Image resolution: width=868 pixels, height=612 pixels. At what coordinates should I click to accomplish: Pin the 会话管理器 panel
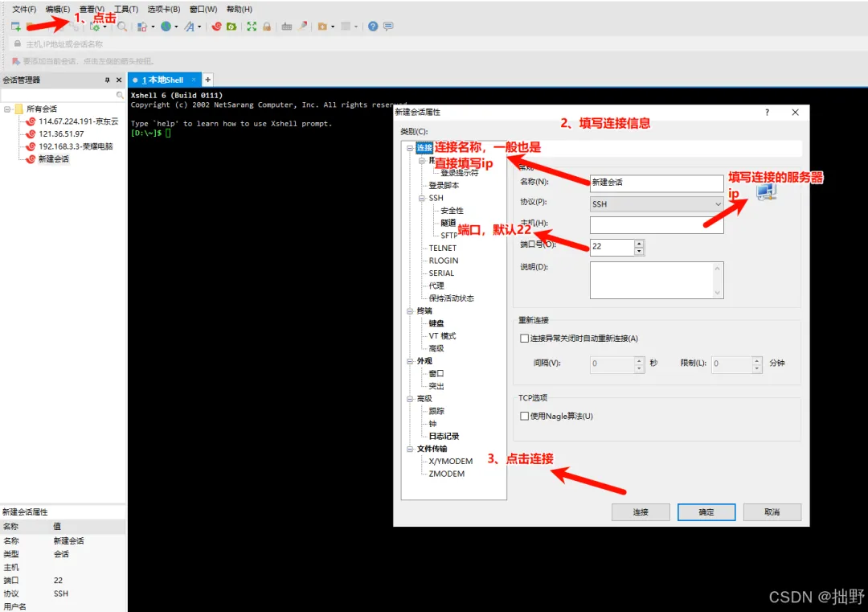coord(107,80)
